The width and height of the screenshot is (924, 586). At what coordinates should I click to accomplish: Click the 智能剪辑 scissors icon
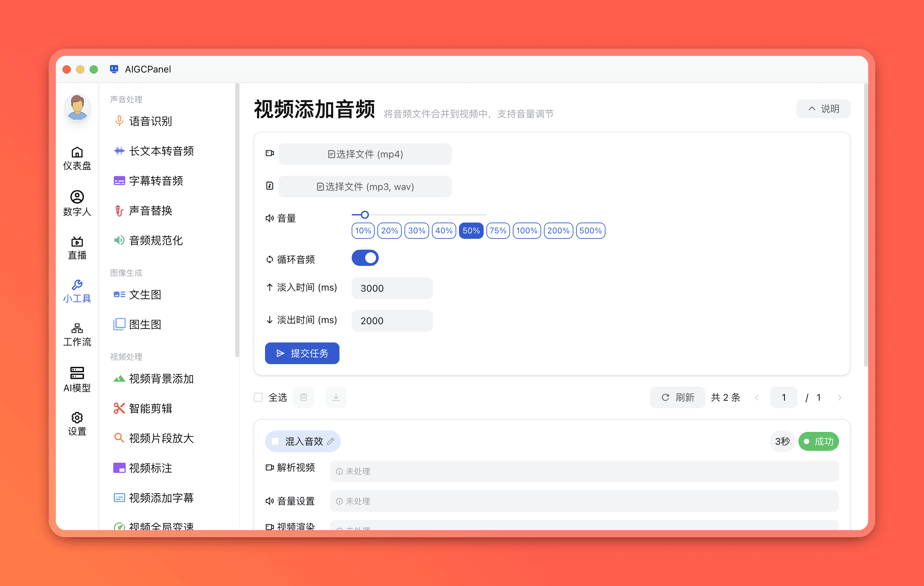[119, 408]
